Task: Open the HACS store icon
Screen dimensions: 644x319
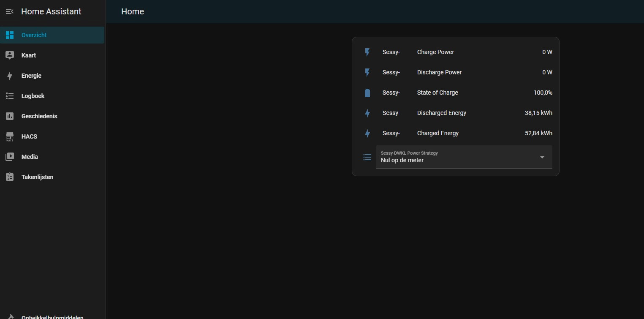Action: pos(10,136)
